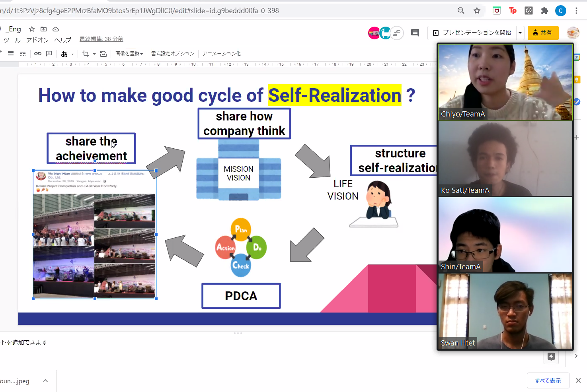Click the すべて表示 button
This screenshot has width=587, height=392.
click(x=548, y=380)
